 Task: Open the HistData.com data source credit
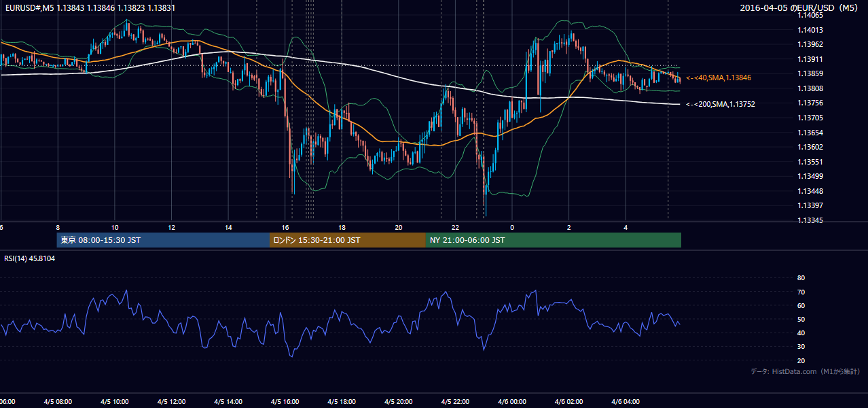point(806,371)
